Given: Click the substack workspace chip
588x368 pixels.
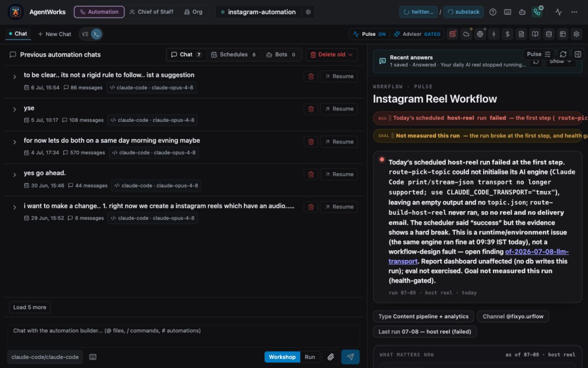Looking at the screenshot, I should pyautogui.click(x=463, y=12).
